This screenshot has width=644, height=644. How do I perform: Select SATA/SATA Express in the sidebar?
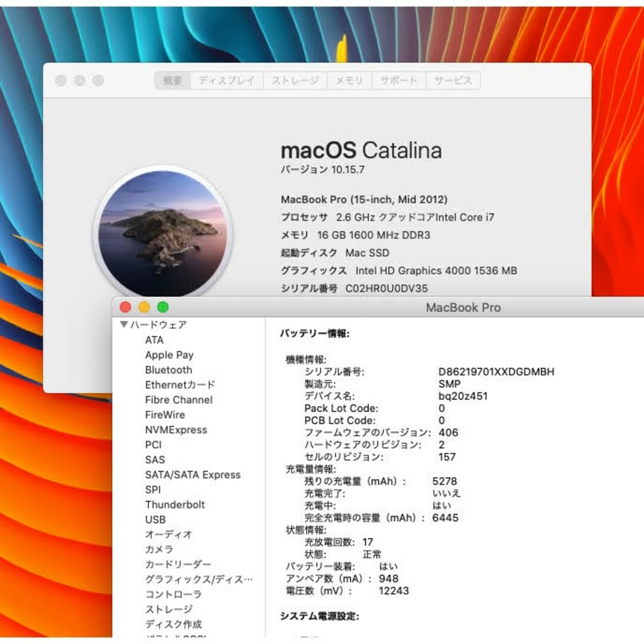pyautogui.click(x=193, y=475)
